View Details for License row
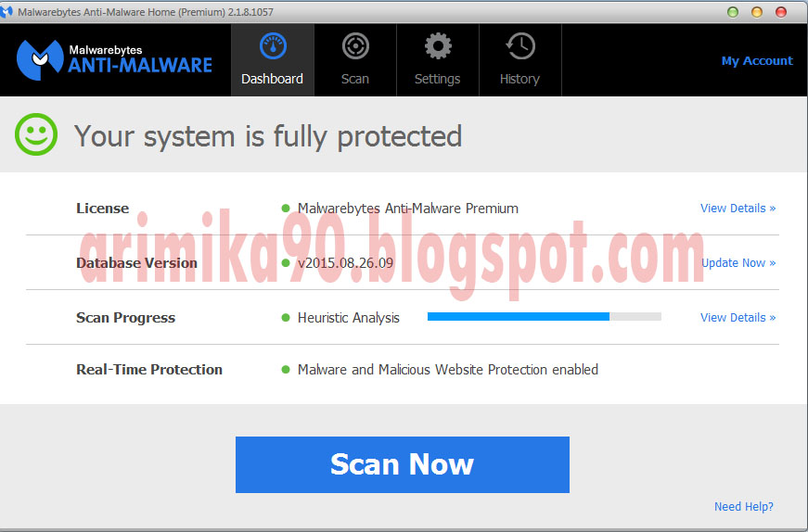Viewport: 808px width, 532px height. click(737, 208)
